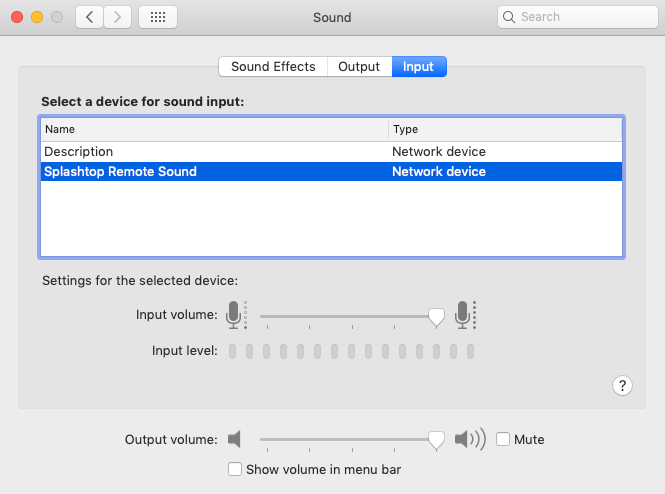Enable the Mute checkbox
The image size is (665, 494).
tap(503, 439)
